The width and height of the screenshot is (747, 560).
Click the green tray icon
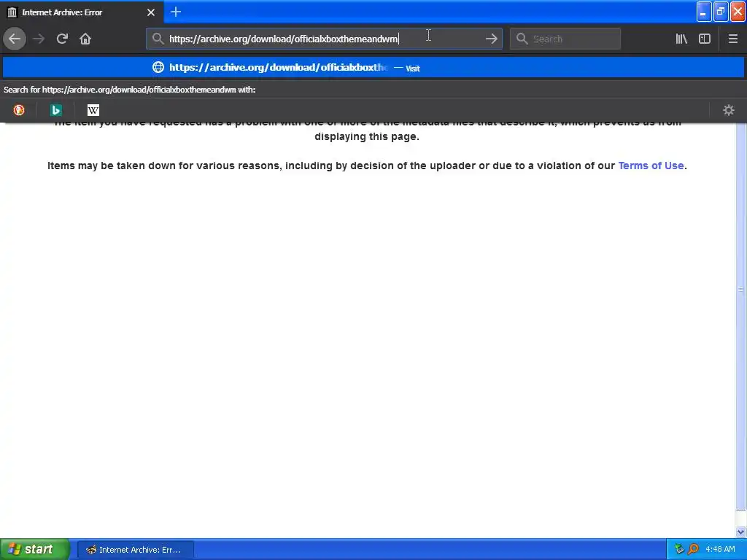[x=679, y=550]
